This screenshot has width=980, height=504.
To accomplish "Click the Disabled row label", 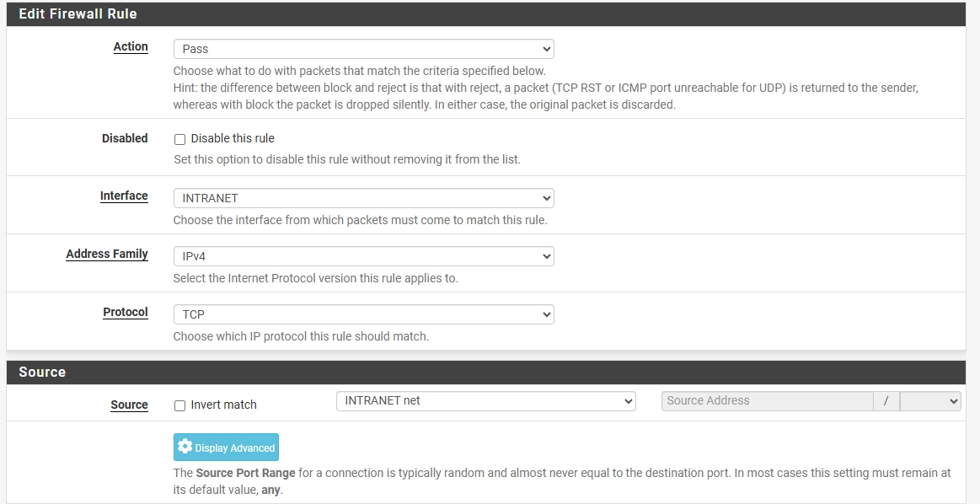I will 125,138.
